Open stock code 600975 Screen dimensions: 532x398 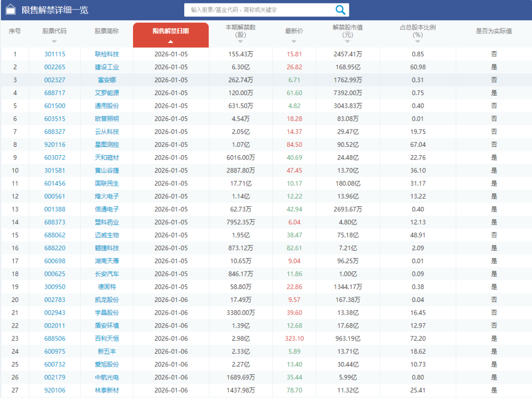[x=55, y=351]
